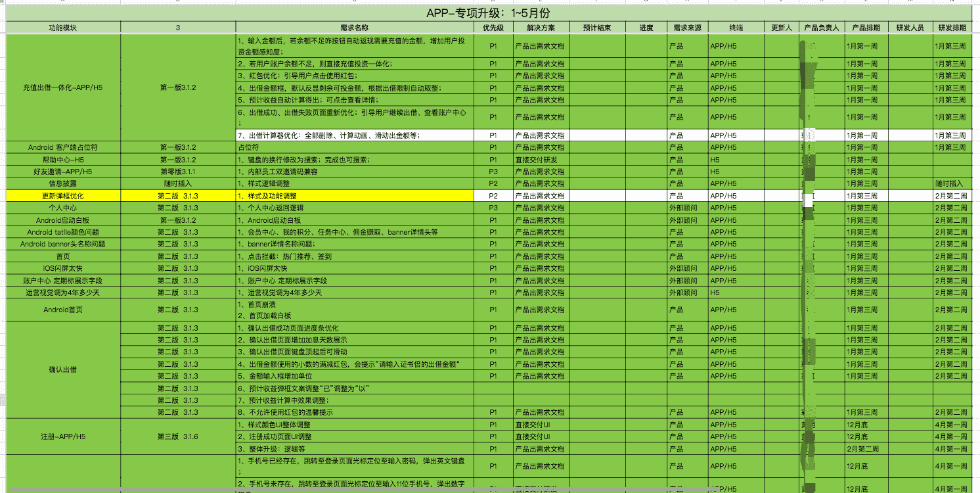Image resolution: width=980 pixels, height=493 pixels.
Task: Select the "解决方案" header cell
Action: pyautogui.click(x=541, y=28)
